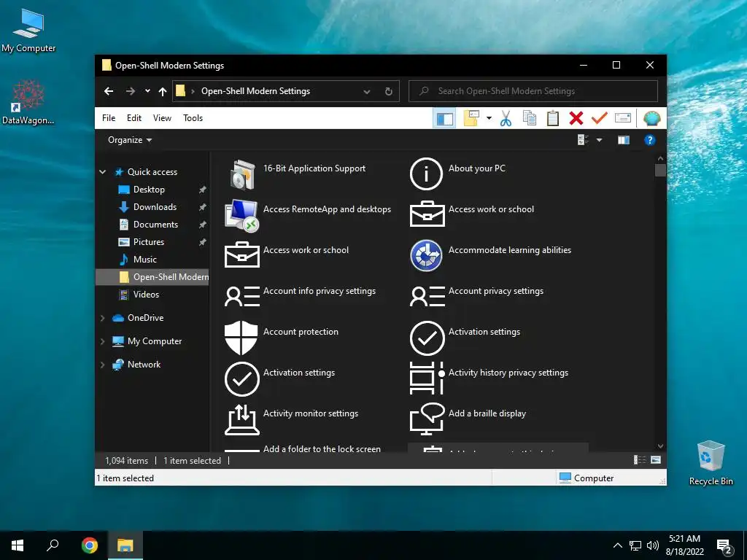
Task: Select Activity history privacy settings icon
Action: (427, 378)
